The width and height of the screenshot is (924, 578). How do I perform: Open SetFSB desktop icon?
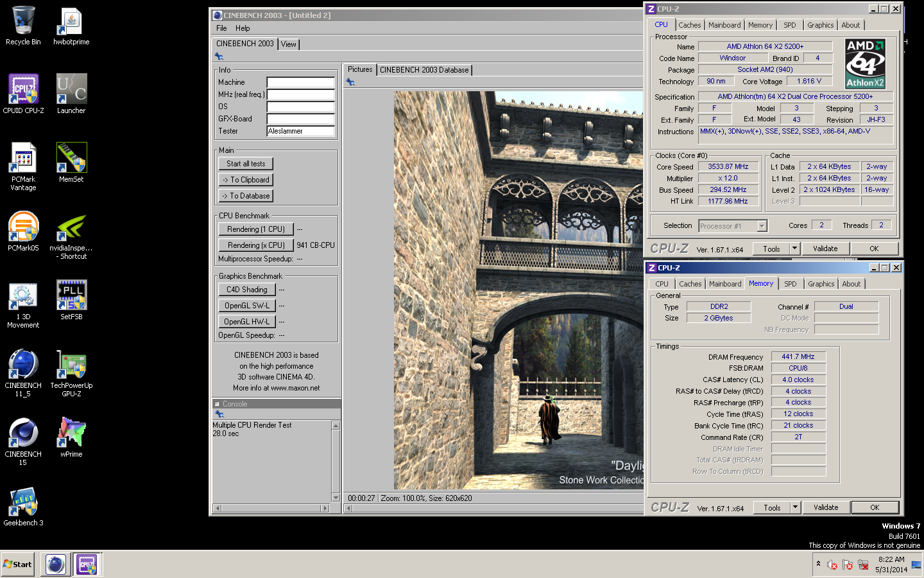71,301
